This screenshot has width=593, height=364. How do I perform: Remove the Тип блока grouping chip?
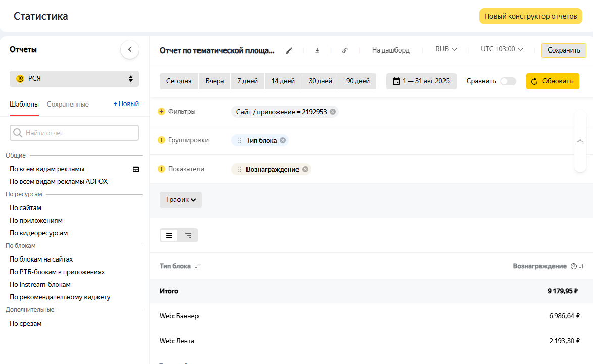coord(283,140)
